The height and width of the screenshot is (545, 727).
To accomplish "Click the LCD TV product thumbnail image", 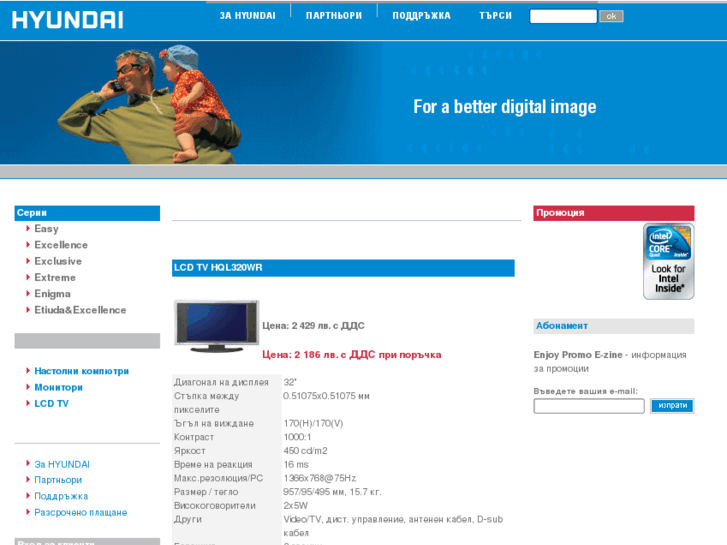I will tap(217, 327).
